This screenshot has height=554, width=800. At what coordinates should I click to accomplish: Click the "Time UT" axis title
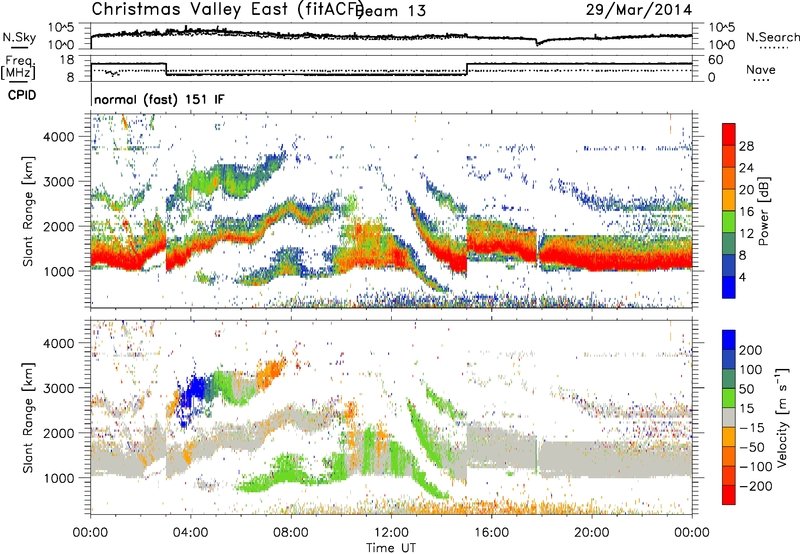click(391, 548)
